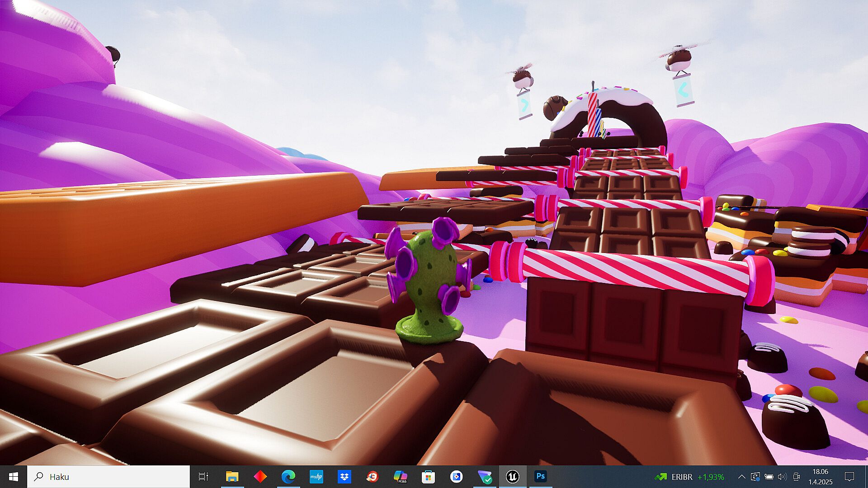Viewport: 868px width, 488px height.
Task: Open the Windows Start menu
Action: tap(13, 477)
